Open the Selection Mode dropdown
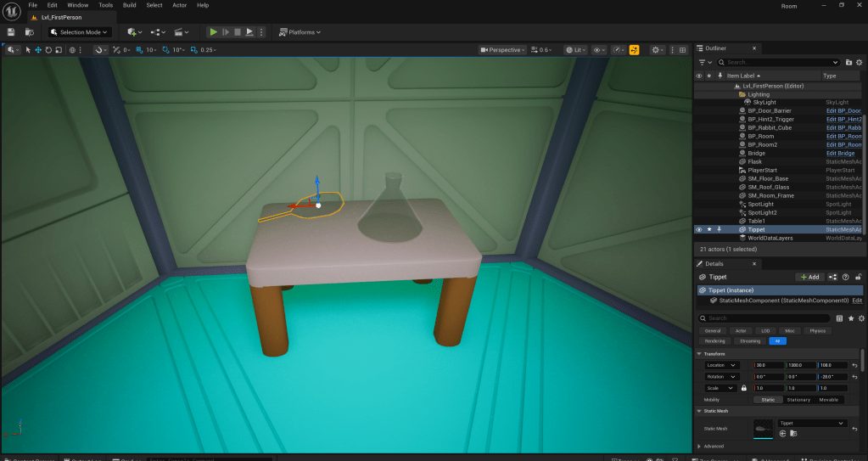Screen dimensions: 868x461 pos(80,32)
